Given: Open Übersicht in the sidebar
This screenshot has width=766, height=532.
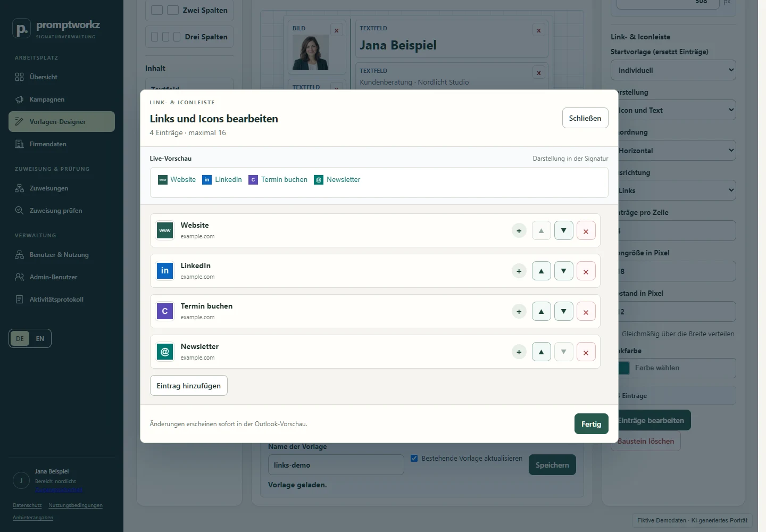Looking at the screenshot, I should tap(62, 77).
